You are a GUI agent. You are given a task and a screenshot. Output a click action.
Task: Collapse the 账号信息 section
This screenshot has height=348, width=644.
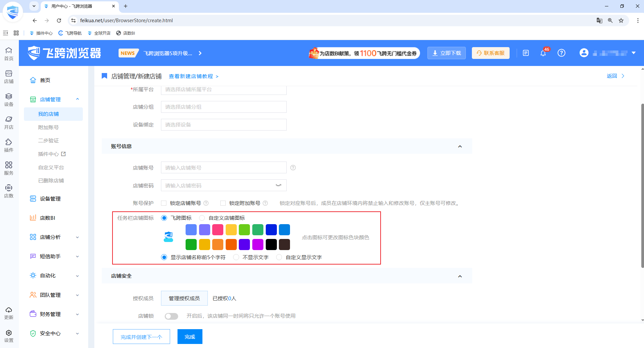pyautogui.click(x=460, y=146)
